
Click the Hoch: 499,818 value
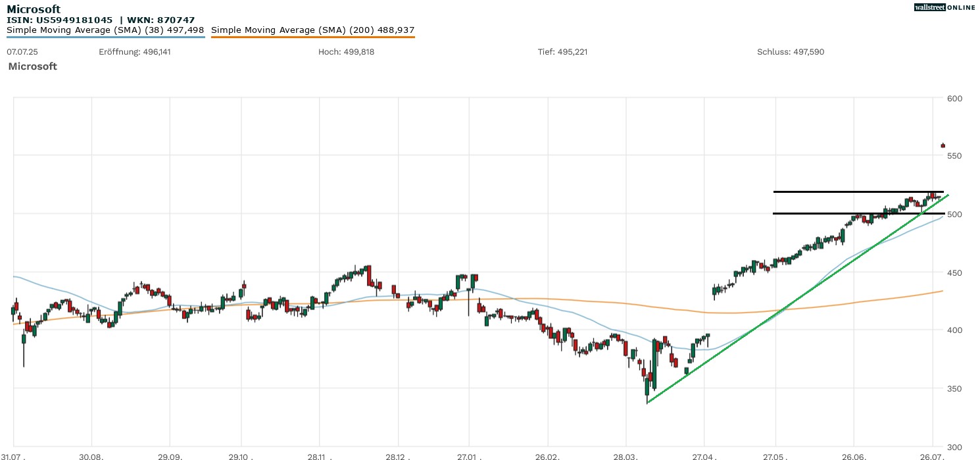(346, 52)
